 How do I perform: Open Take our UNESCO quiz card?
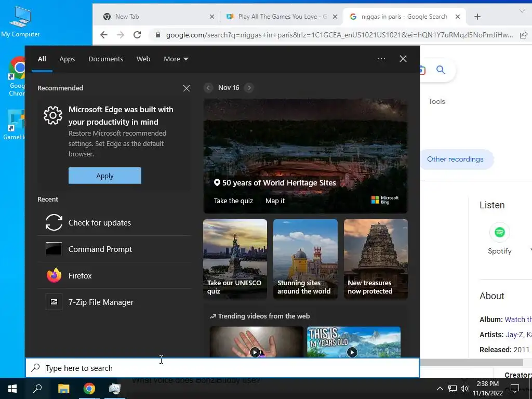(235, 259)
